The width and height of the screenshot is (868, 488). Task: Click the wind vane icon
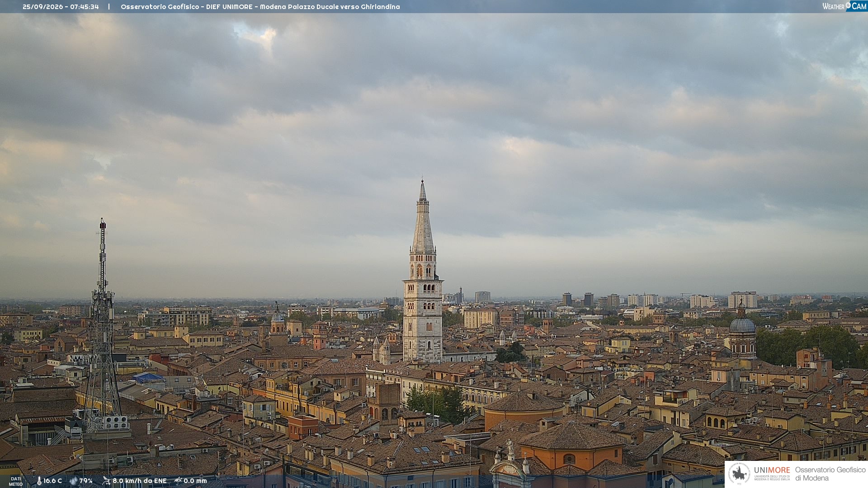tap(106, 481)
